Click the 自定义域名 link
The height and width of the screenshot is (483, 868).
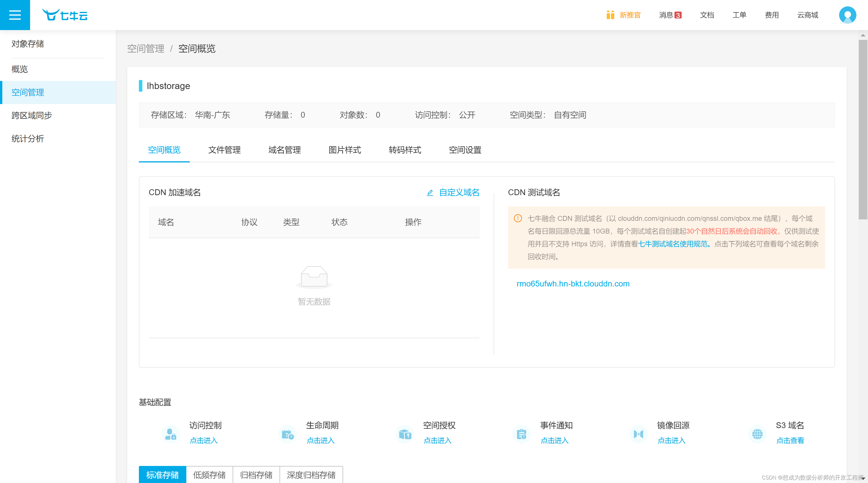459,193
